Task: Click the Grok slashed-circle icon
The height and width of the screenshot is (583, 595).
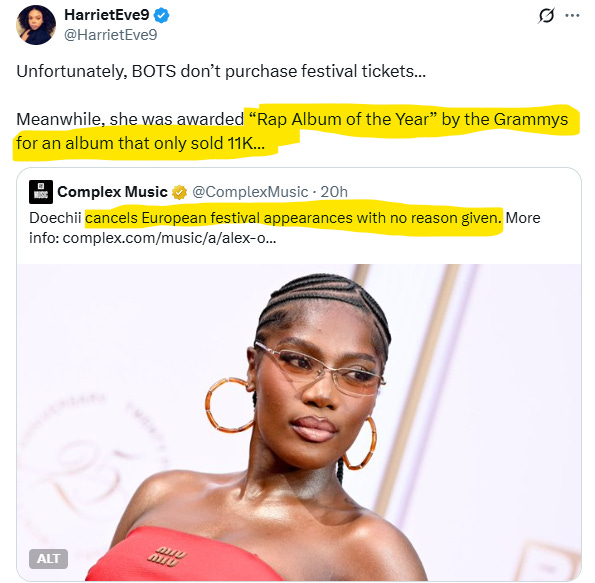Action: pyautogui.click(x=546, y=16)
